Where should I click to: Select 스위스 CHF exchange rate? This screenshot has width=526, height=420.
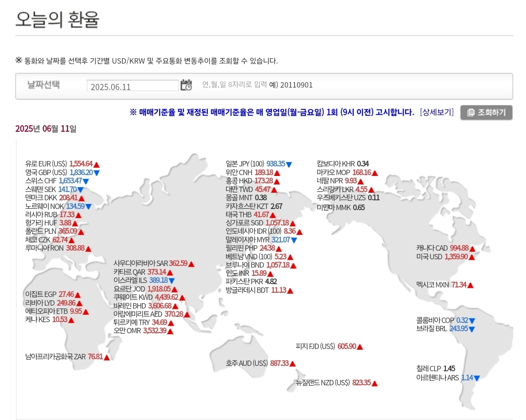pos(57,181)
